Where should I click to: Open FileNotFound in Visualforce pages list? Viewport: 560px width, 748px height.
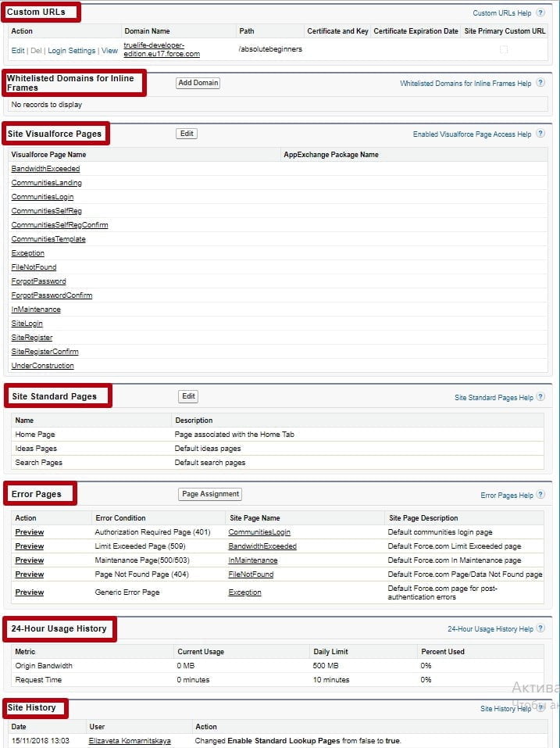click(34, 267)
